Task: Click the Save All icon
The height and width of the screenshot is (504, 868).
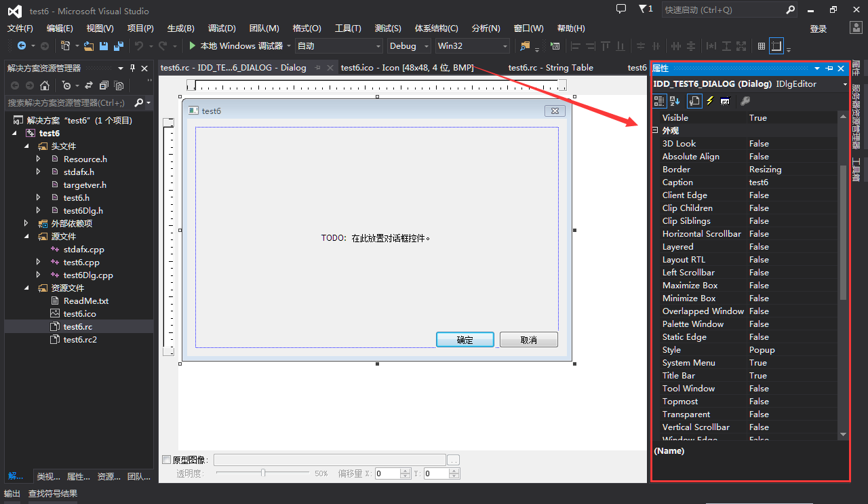Action: pyautogui.click(x=119, y=46)
